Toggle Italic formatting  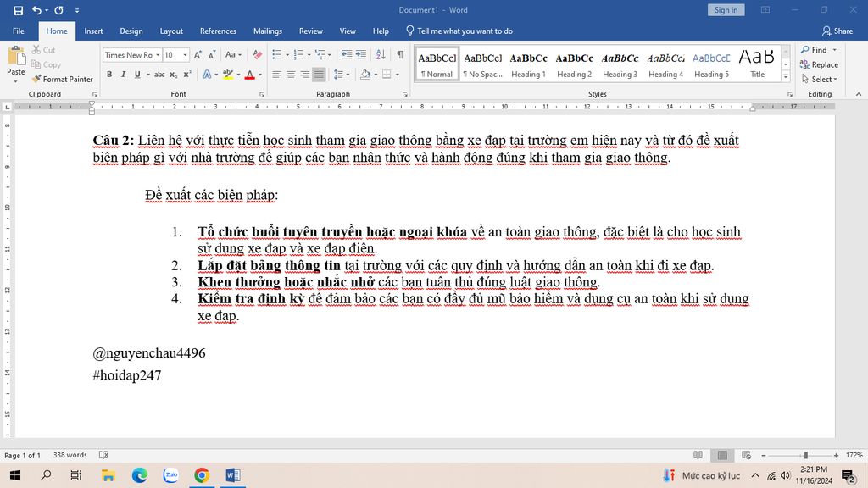pyautogui.click(x=124, y=75)
